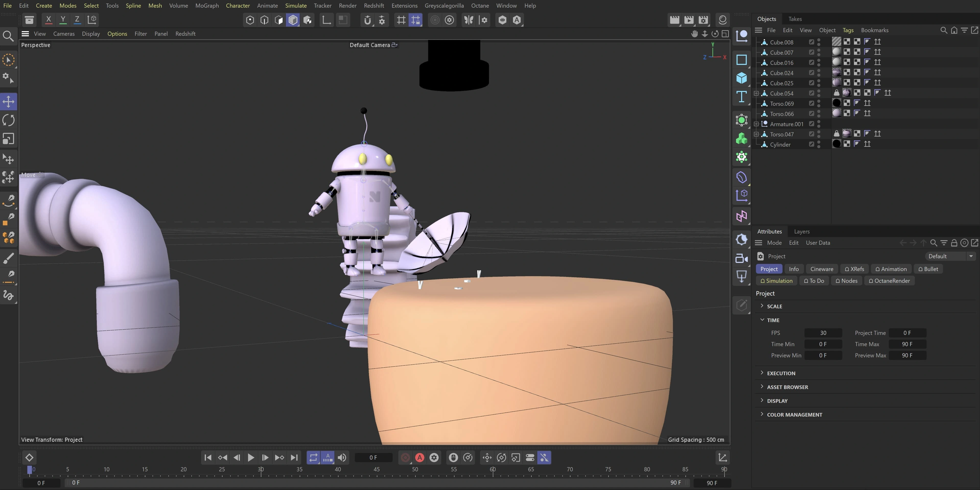The image size is (980, 490).
Task: Open the Cineware settings tab
Action: 822,269
